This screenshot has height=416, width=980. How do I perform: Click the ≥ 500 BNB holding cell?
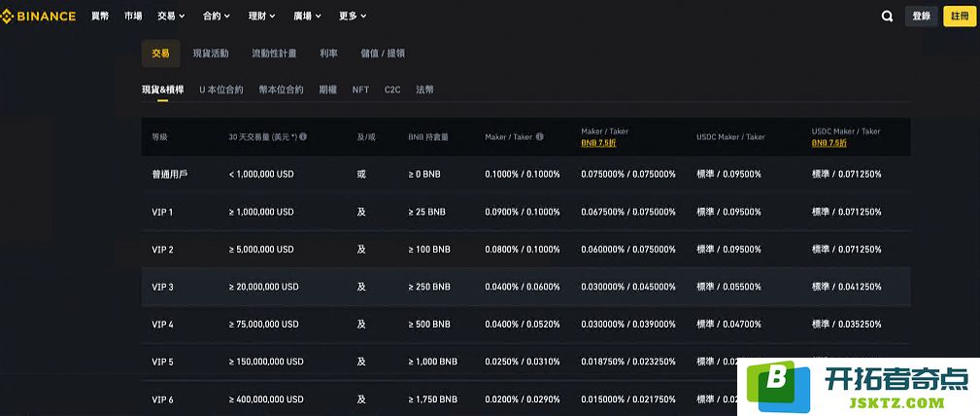click(429, 325)
